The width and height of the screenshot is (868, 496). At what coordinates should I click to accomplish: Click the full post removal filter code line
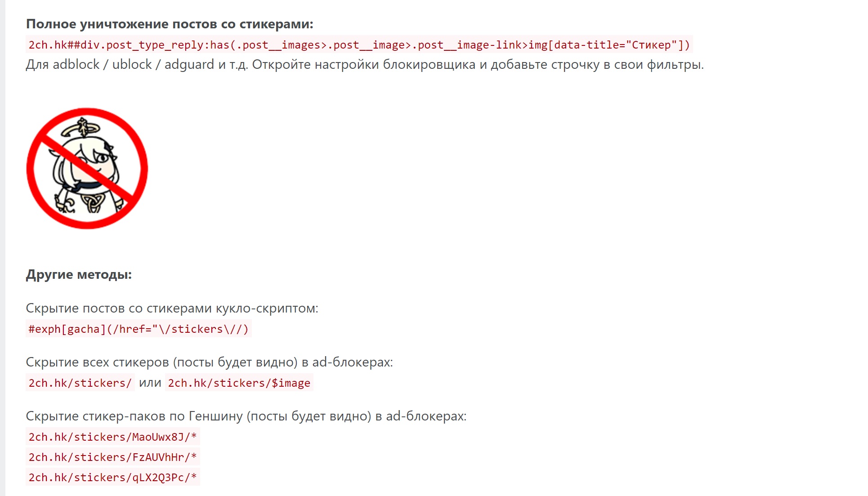(359, 45)
